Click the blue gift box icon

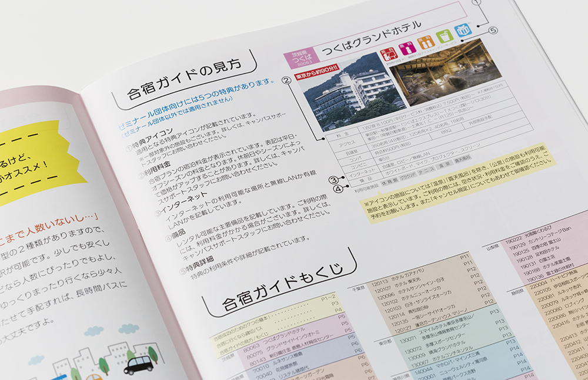463,30
